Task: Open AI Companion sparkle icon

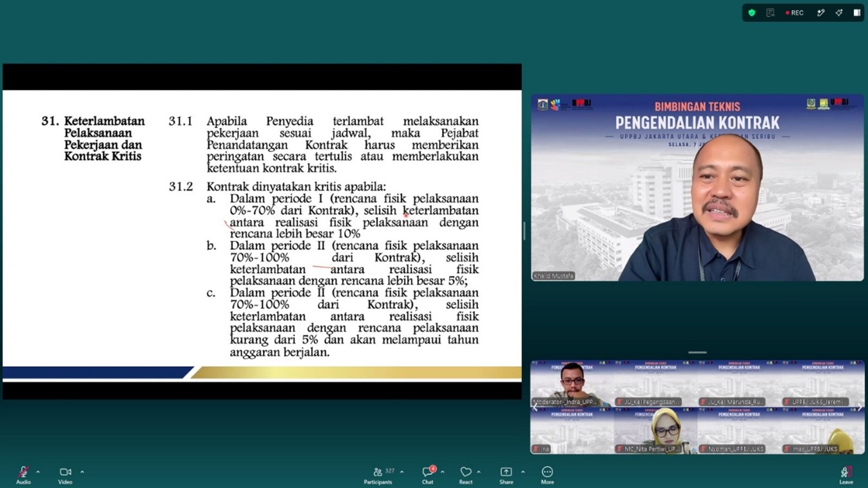Action: point(839,12)
